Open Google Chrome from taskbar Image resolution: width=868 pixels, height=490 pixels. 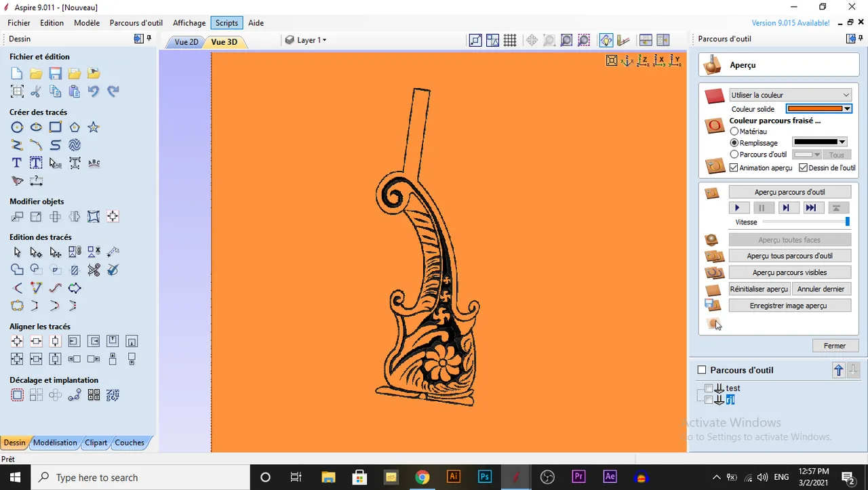[422, 477]
